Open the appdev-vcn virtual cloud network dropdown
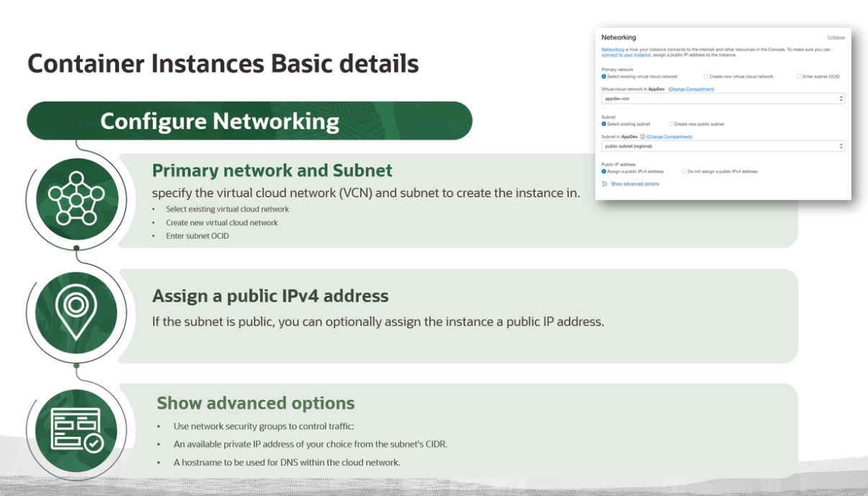Image resolution: width=868 pixels, height=496 pixels. tap(723, 99)
